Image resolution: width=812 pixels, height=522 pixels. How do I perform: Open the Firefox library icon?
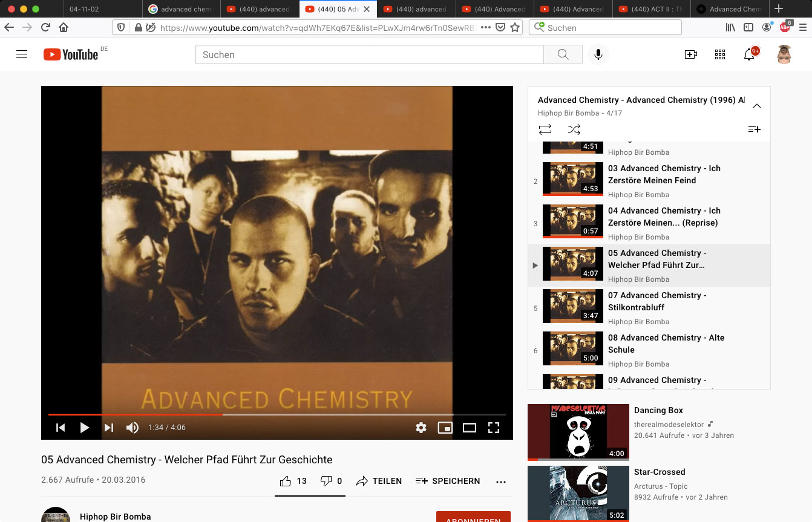tap(731, 27)
